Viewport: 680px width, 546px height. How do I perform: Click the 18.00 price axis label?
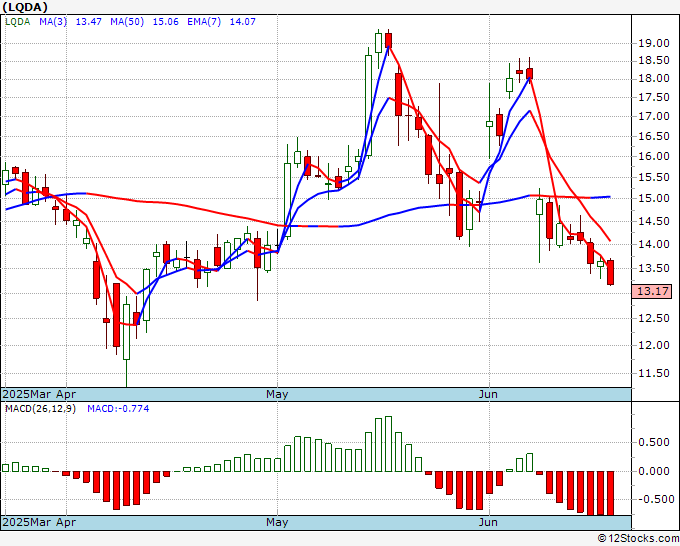[x=654, y=79]
